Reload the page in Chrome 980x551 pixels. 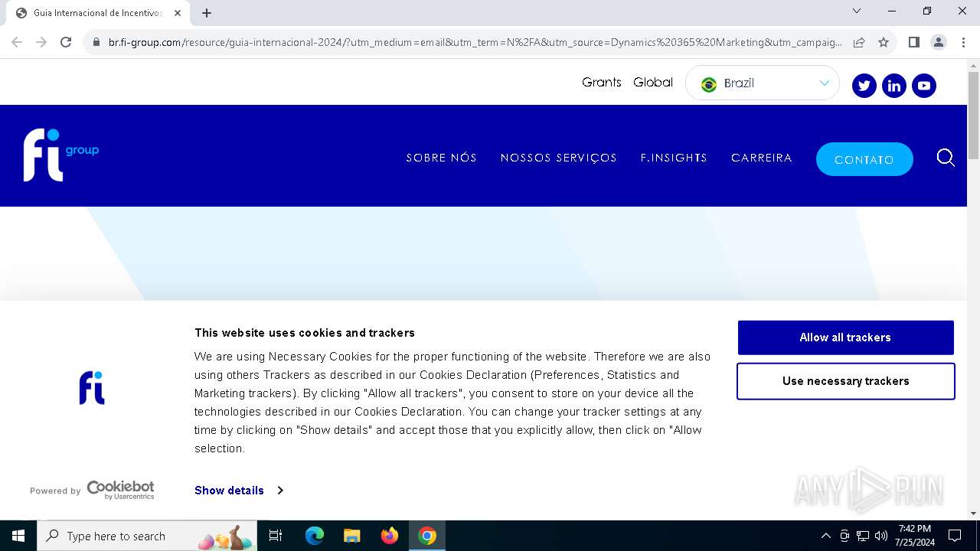click(x=66, y=42)
